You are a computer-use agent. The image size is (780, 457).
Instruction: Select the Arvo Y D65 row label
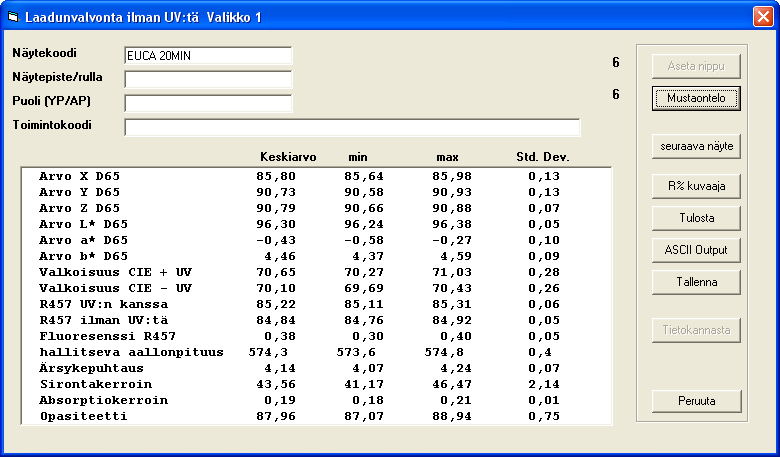pyautogui.click(x=80, y=192)
